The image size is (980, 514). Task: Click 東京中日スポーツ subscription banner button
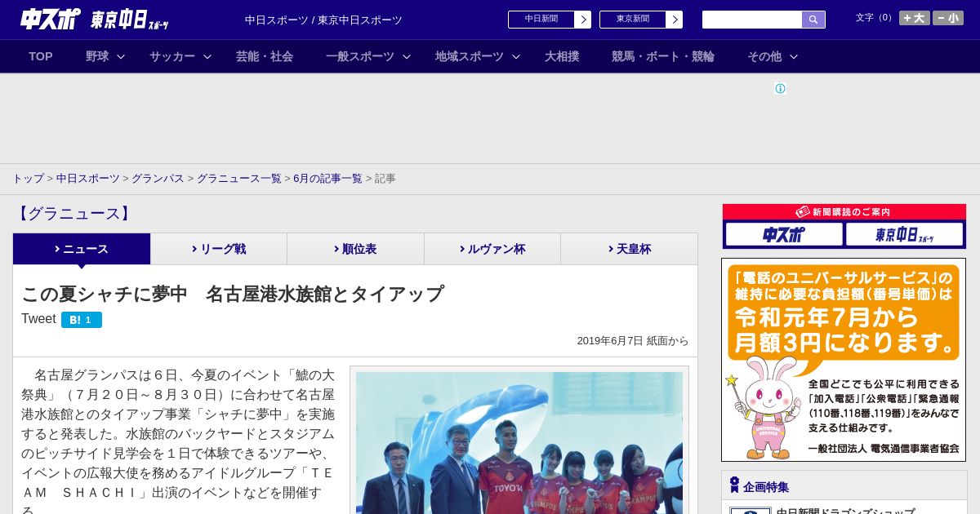click(x=904, y=235)
